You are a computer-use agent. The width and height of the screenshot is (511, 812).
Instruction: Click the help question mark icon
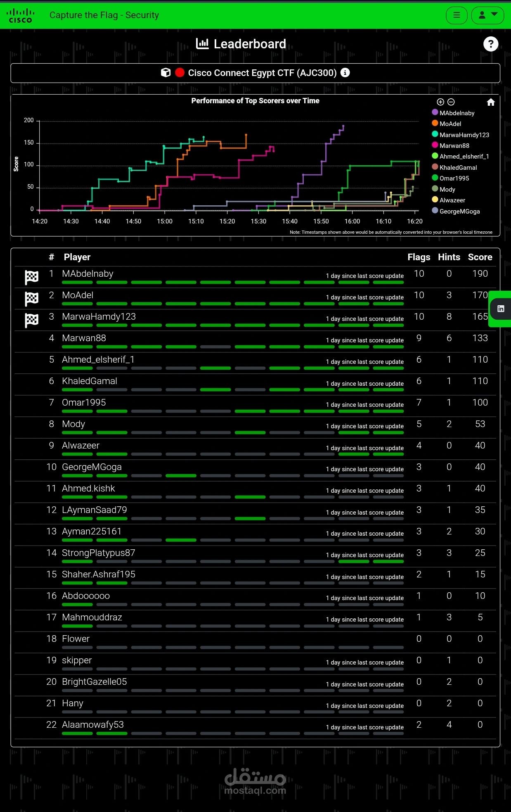point(490,44)
